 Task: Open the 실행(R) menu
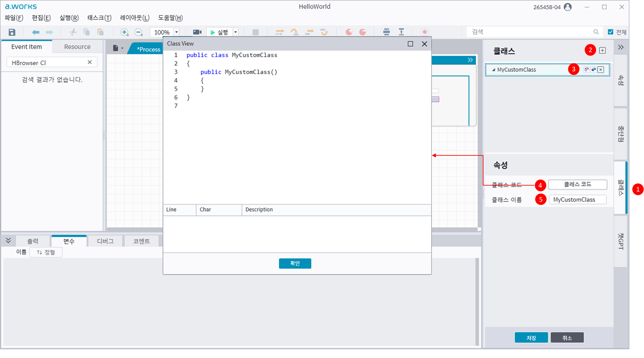tap(69, 18)
